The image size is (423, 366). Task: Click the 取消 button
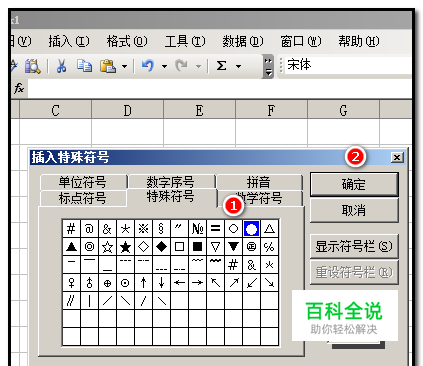[x=354, y=211]
